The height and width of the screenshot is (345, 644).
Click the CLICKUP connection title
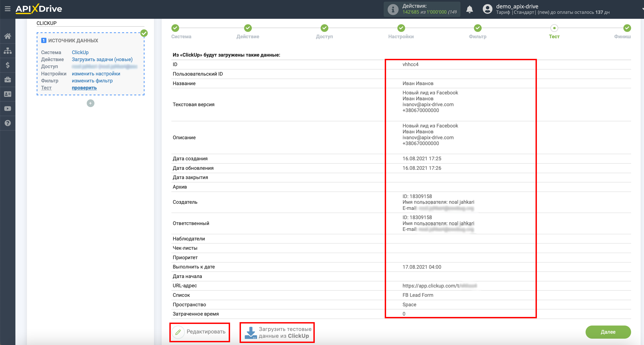coord(46,23)
